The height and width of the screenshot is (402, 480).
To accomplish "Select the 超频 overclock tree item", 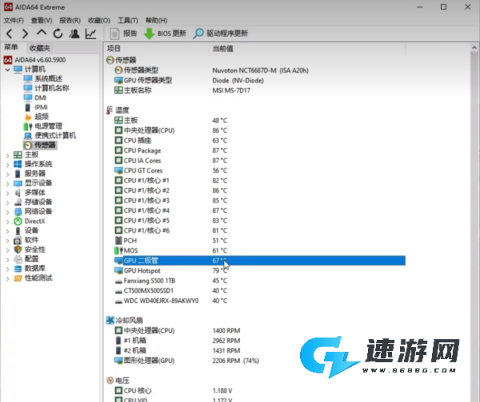I will click(42, 117).
